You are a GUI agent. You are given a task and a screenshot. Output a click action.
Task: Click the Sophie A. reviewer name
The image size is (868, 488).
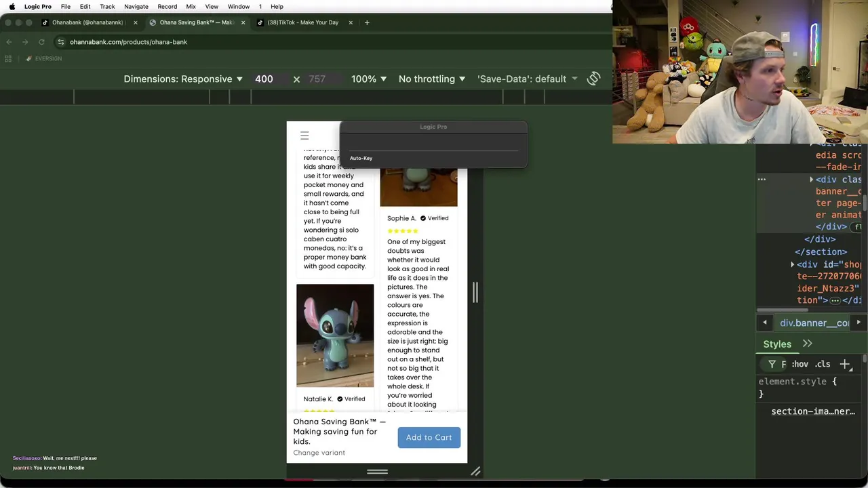coord(401,218)
